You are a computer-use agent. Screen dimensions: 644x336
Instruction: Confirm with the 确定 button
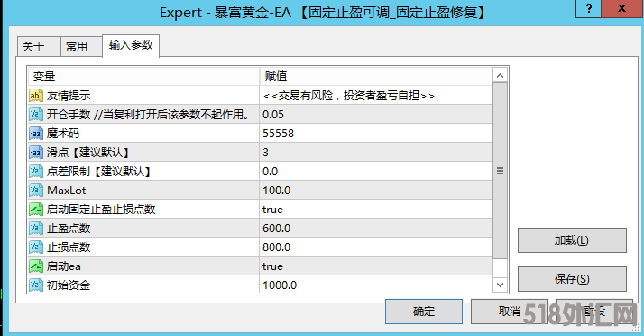click(423, 312)
